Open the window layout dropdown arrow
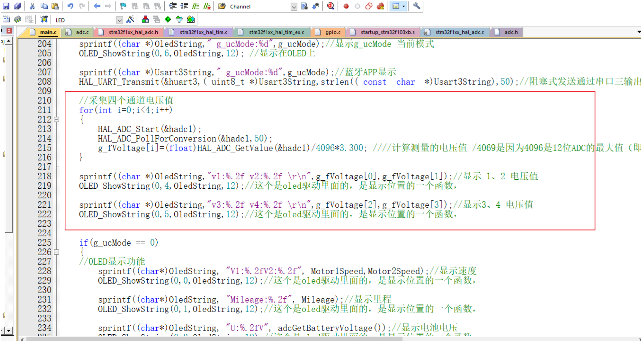Viewport: 644px width, 341px height. [x=404, y=6]
